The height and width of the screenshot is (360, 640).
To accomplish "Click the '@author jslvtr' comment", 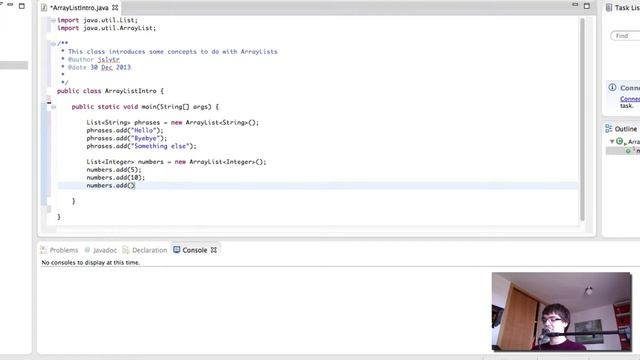I will [x=93, y=60].
